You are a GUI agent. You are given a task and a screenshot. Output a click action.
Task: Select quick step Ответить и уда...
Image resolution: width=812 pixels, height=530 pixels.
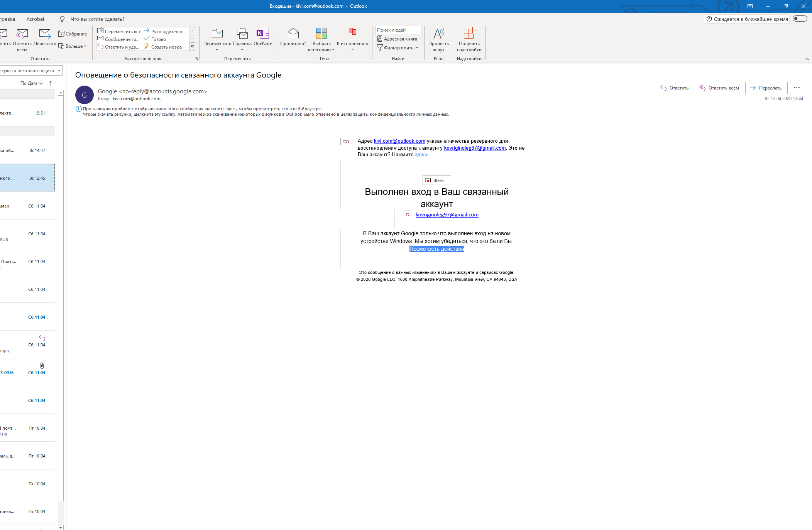[119, 47]
